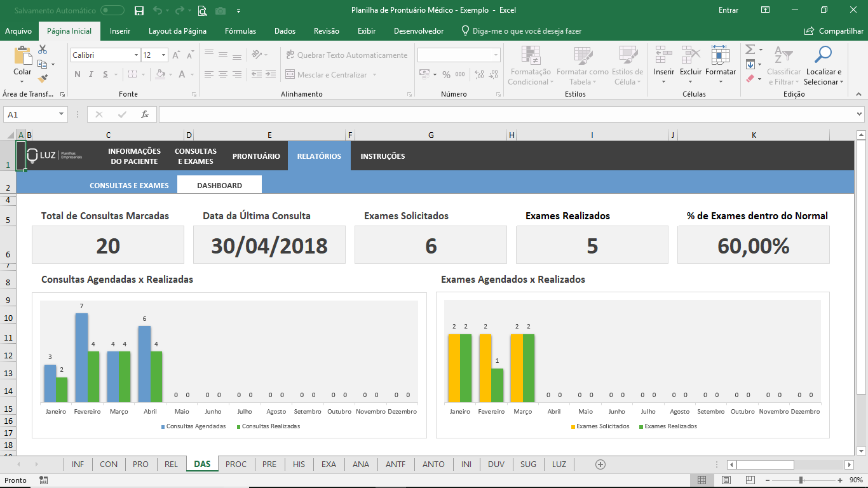The image size is (868, 488).
Task: Click the Cut scissors icon
Action: point(43,50)
